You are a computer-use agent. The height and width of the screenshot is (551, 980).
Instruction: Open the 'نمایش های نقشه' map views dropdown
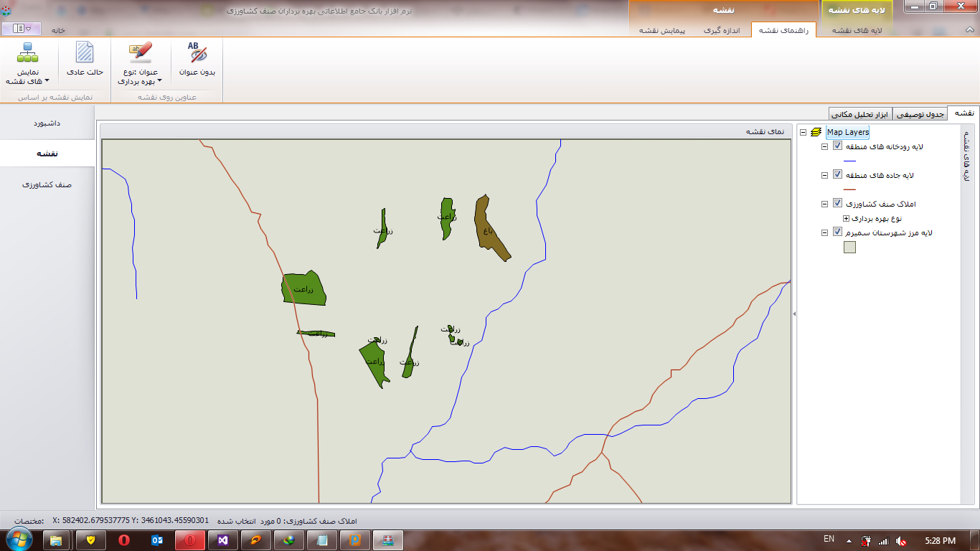(x=27, y=65)
